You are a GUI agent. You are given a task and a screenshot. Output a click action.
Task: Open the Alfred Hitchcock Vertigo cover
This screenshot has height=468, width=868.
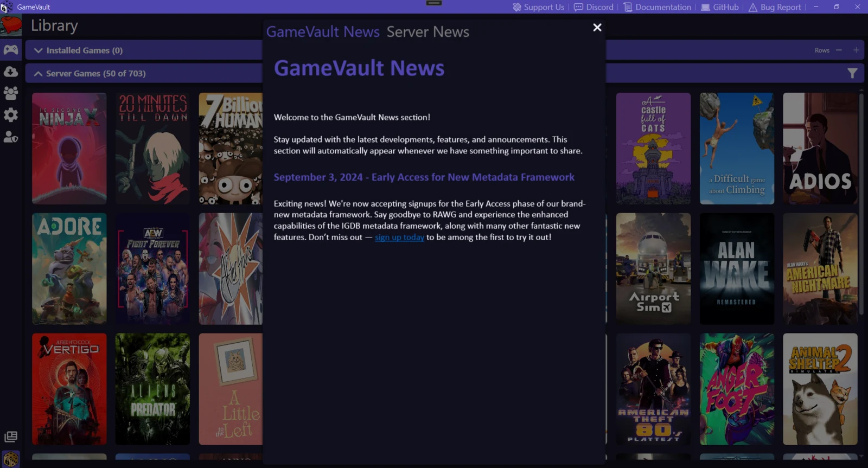[x=69, y=389]
